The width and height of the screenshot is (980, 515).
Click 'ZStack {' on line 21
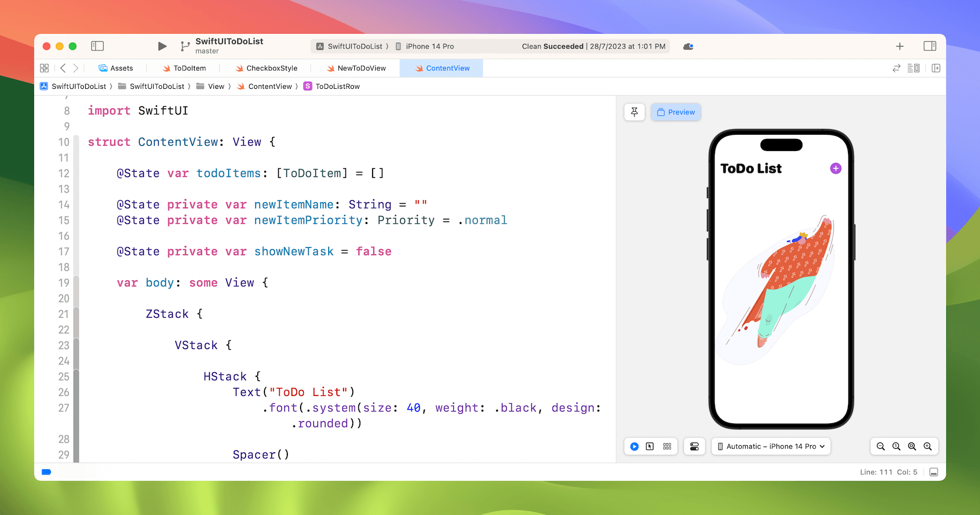[174, 314]
